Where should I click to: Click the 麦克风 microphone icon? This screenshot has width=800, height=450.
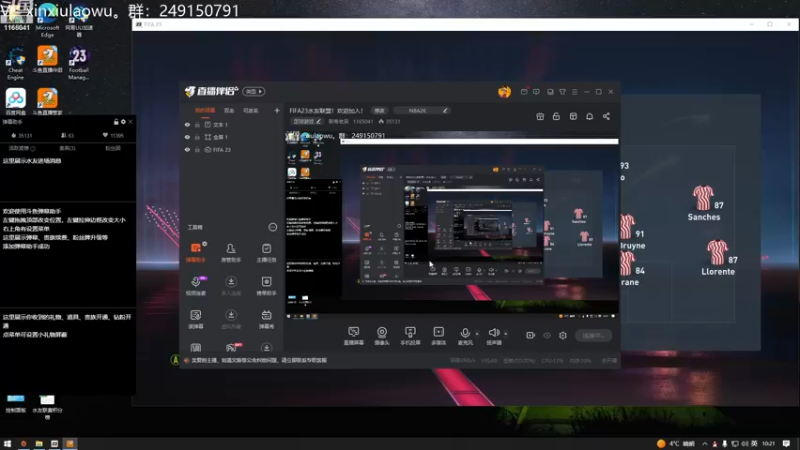tap(465, 334)
